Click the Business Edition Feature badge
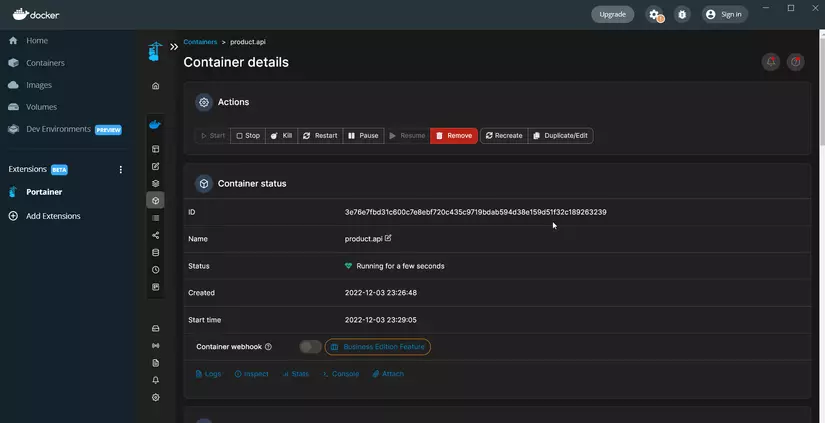Viewport: 825px width, 423px height. (378, 347)
